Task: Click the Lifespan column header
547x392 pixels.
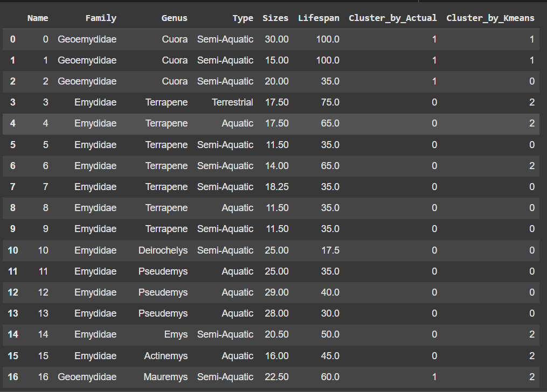Action: [x=318, y=18]
